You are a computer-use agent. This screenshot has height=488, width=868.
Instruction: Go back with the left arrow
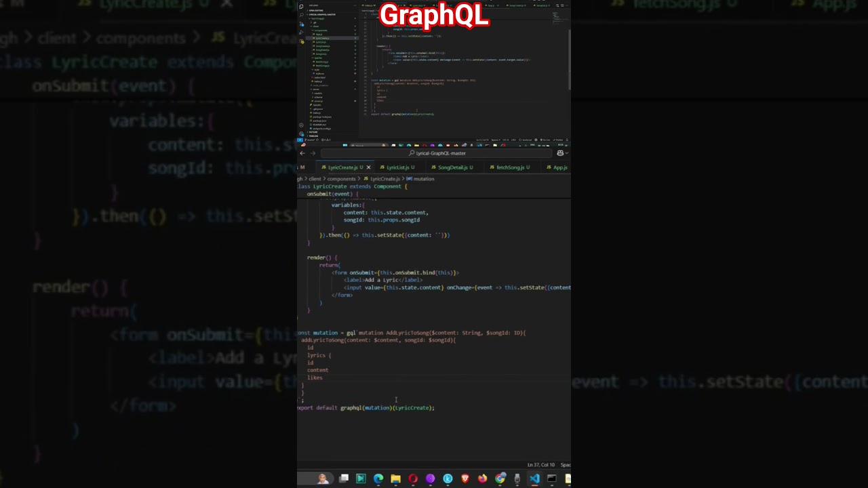[x=302, y=153]
